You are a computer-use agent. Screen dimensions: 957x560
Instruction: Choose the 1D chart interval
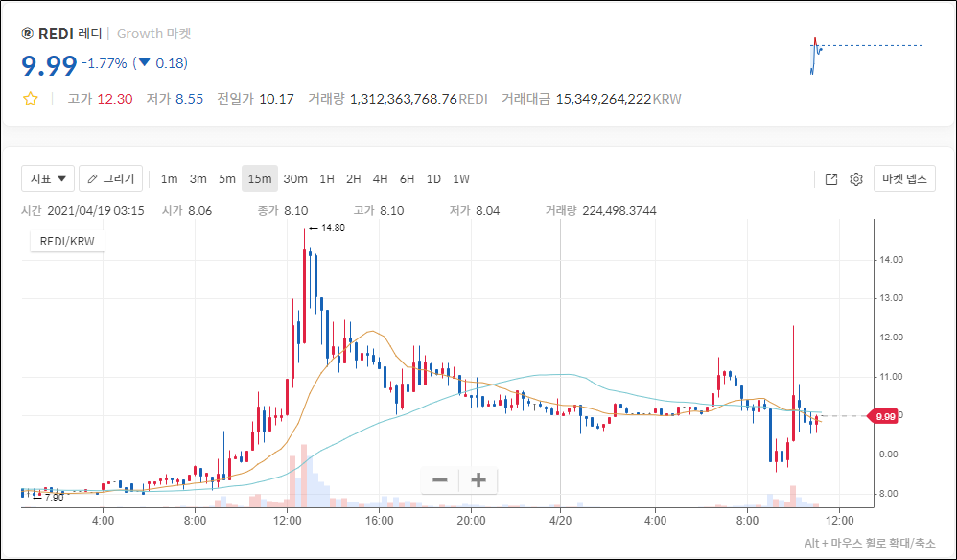point(433,179)
